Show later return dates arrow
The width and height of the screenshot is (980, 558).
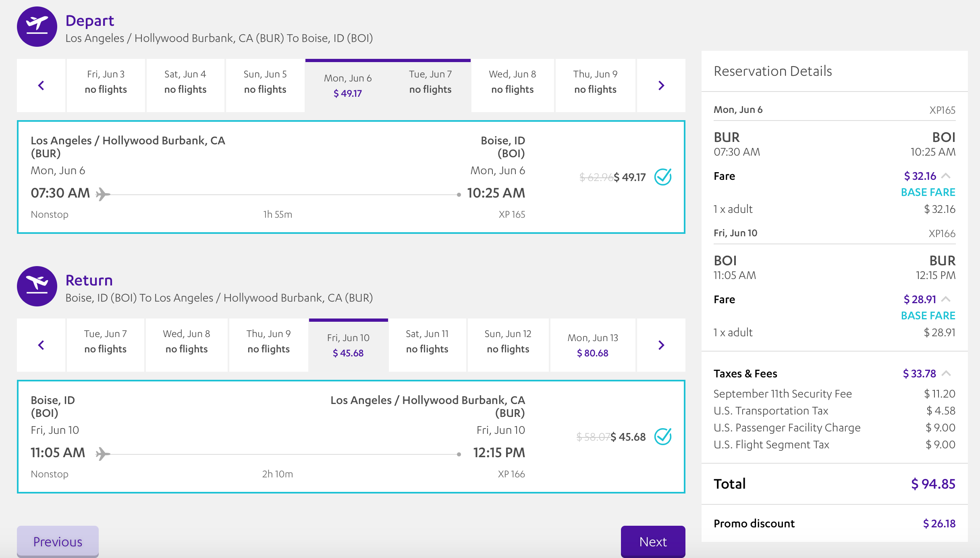[661, 345]
